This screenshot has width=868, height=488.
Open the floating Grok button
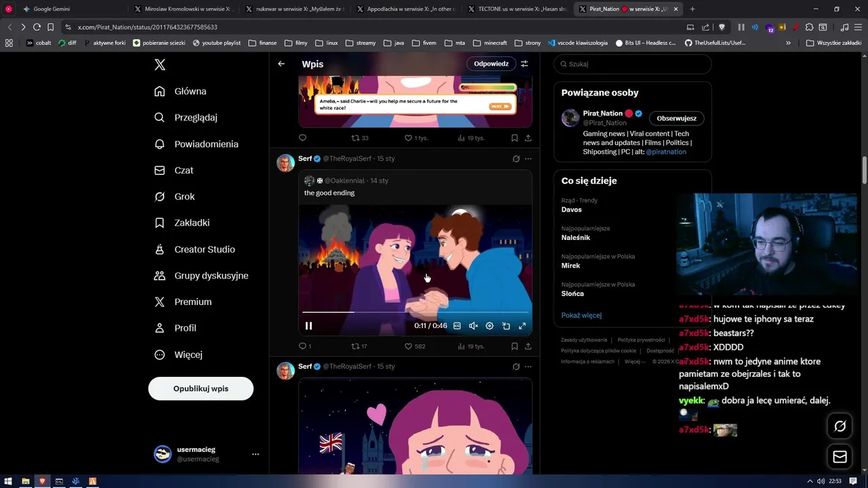(840, 426)
